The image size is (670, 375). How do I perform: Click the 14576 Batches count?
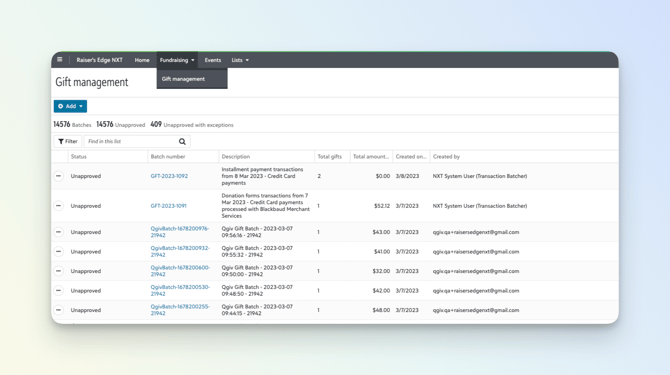click(x=72, y=125)
